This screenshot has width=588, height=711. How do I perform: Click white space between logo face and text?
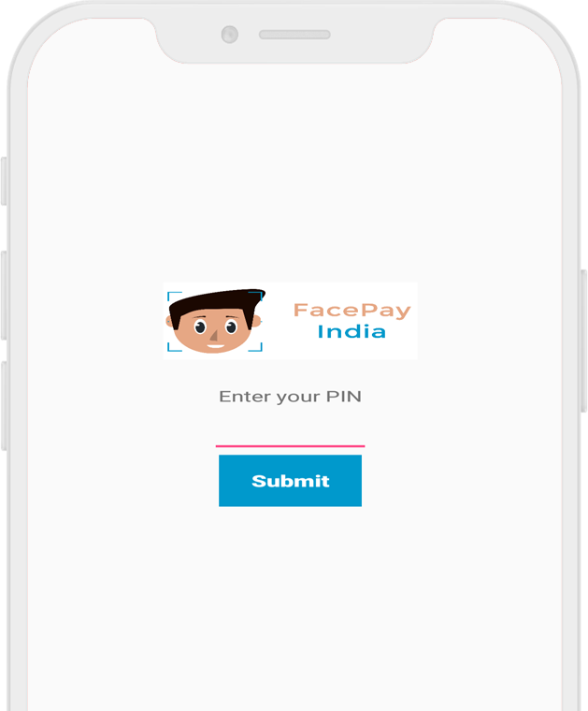point(279,321)
